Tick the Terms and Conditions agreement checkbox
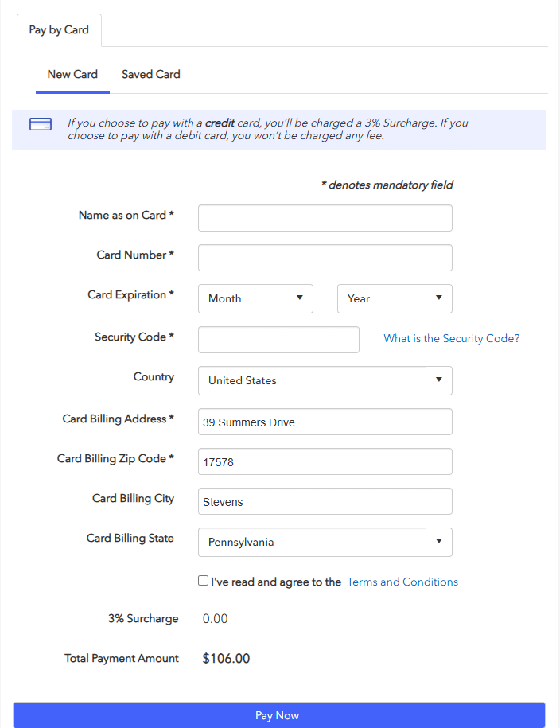The image size is (560, 728). tap(204, 581)
